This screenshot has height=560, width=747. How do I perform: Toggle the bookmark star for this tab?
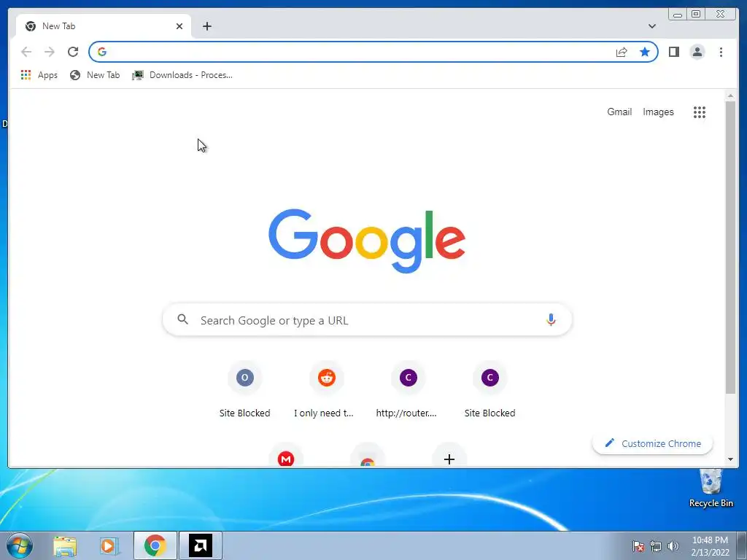pyautogui.click(x=645, y=52)
